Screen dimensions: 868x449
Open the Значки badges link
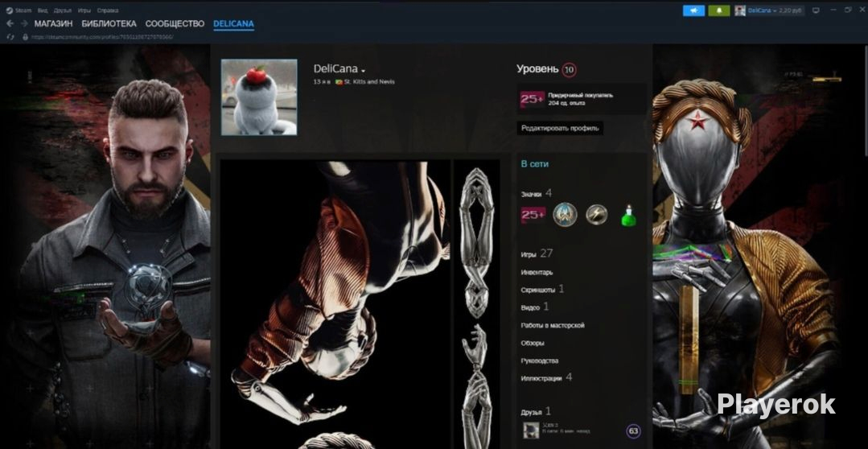point(537,193)
